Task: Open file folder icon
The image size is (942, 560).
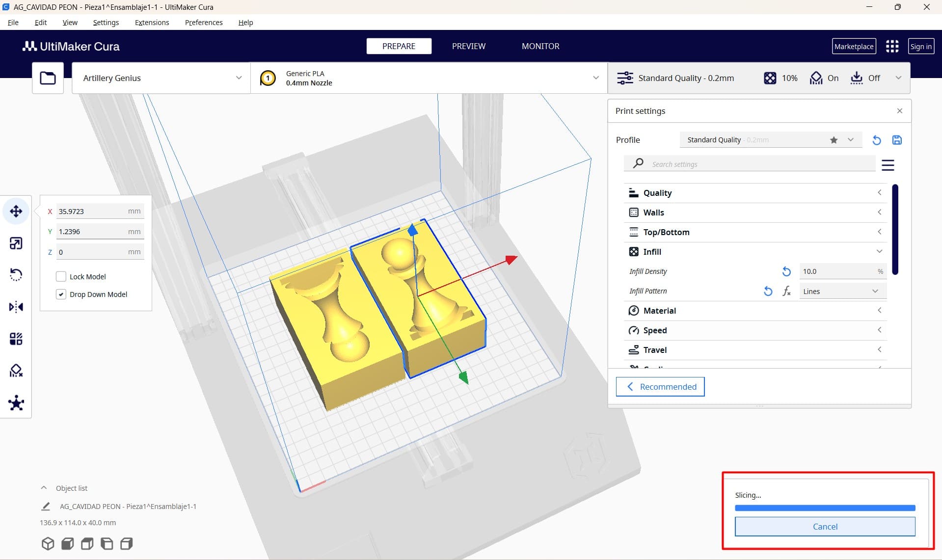Action: tap(48, 78)
